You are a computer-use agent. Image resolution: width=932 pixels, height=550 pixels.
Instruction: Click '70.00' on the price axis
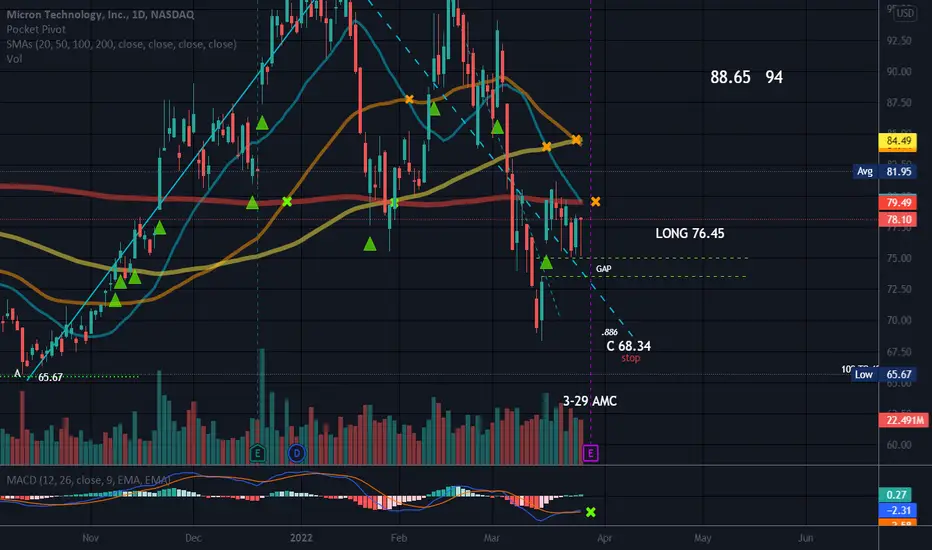(899, 320)
